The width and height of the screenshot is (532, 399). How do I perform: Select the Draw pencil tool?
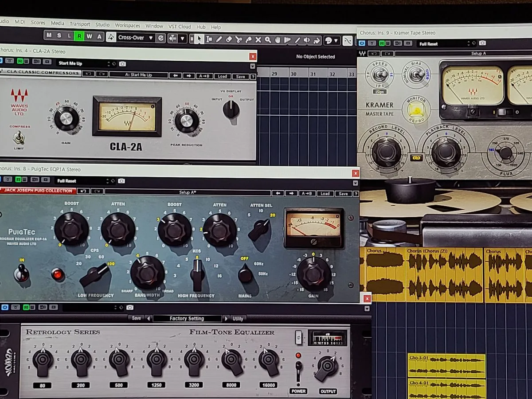point(219,39)
